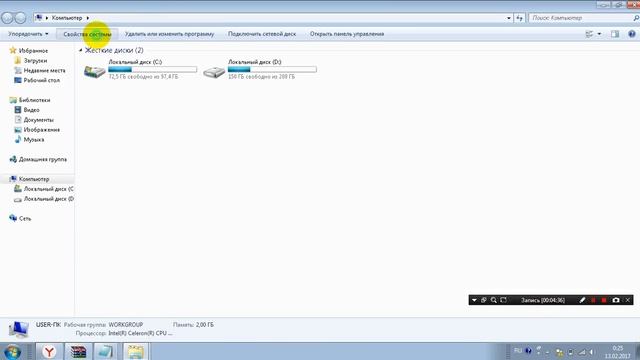
Task: Pause the recording with the red pause button
Action: click(593, 300)
